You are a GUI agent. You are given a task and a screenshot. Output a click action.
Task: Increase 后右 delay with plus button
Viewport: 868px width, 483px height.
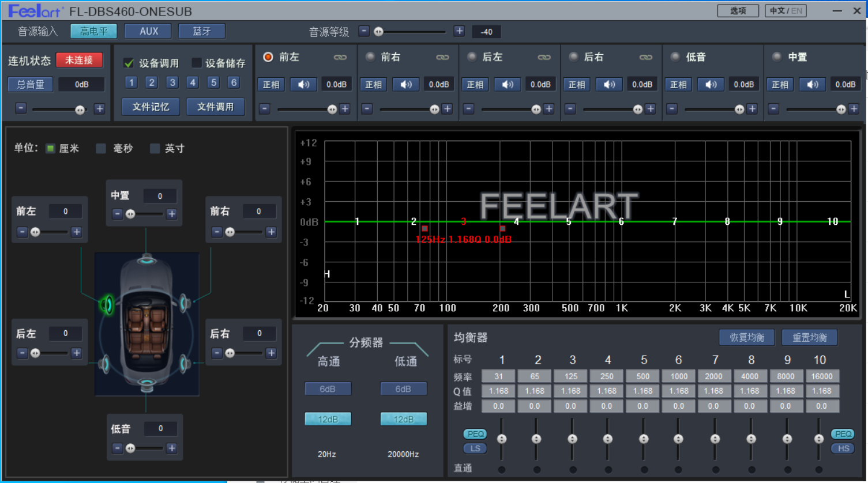click(x=271, y=353)
